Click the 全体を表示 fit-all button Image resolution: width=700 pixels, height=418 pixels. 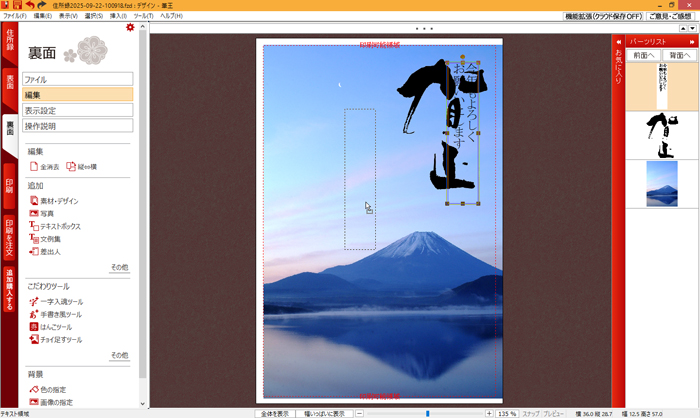[x=275, y=413]
